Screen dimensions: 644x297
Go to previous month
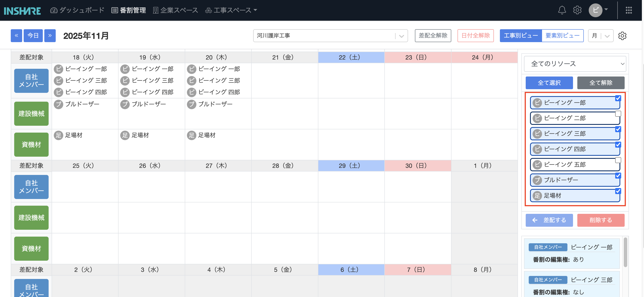[17, 36]
